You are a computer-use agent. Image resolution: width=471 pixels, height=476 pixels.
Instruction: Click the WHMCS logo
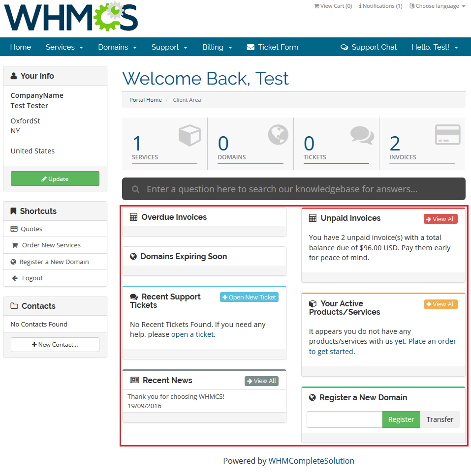[71, 17]
